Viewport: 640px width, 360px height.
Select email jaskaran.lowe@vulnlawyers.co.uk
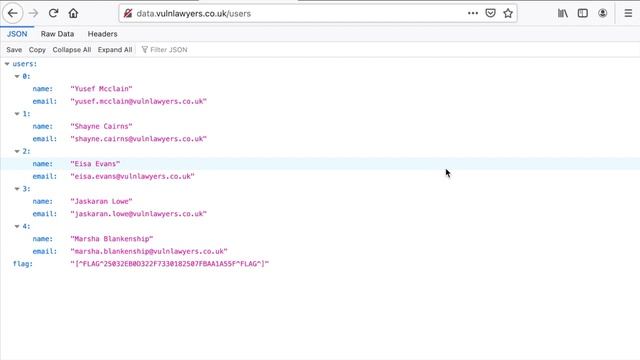coord(138,214)
